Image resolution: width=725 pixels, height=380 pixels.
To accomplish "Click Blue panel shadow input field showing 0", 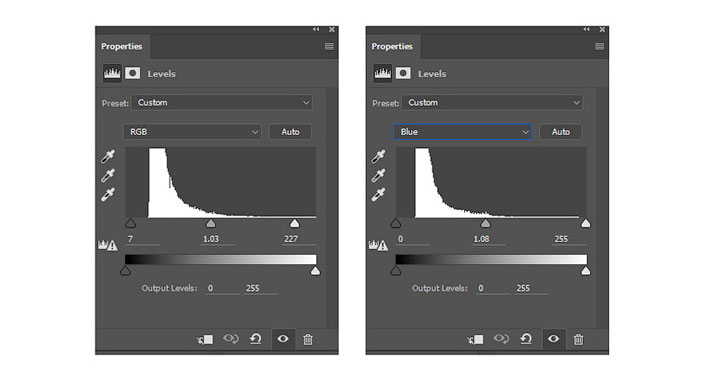I will (413, 239).
